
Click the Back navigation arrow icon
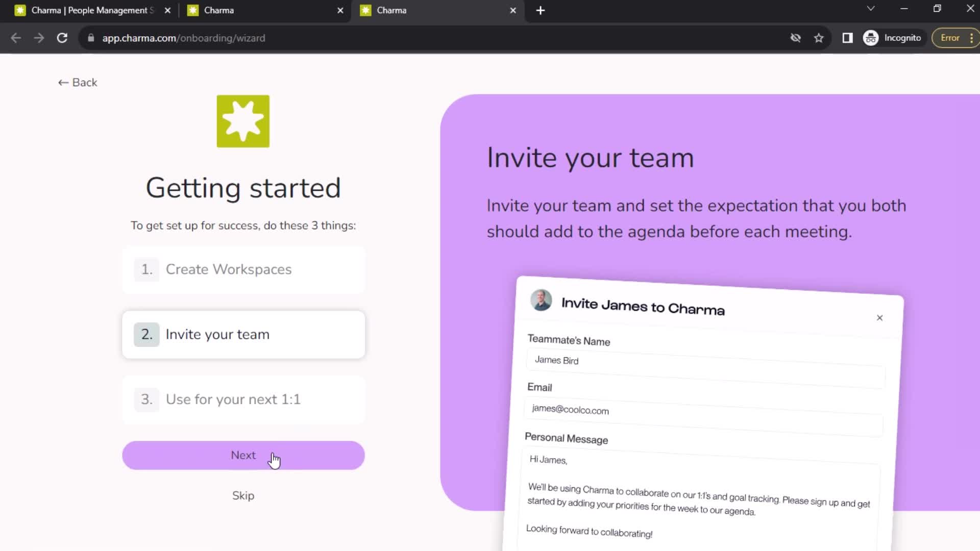pyautogui.click(x=63, y=82)
